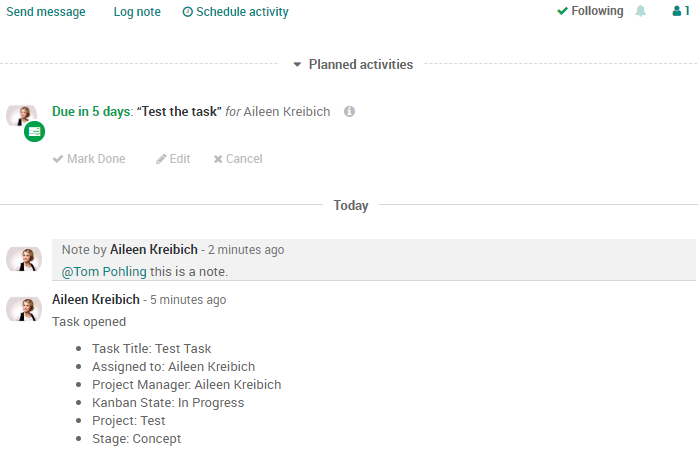Click the Aileen Kreibich Task opened author name
Screen dimensions: 698x453
click(96, 299)
